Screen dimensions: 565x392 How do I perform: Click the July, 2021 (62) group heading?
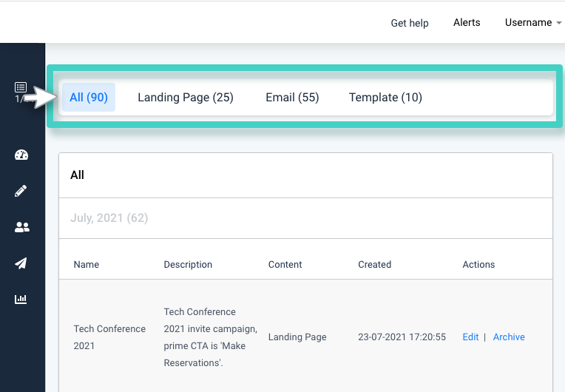[109, 218]
